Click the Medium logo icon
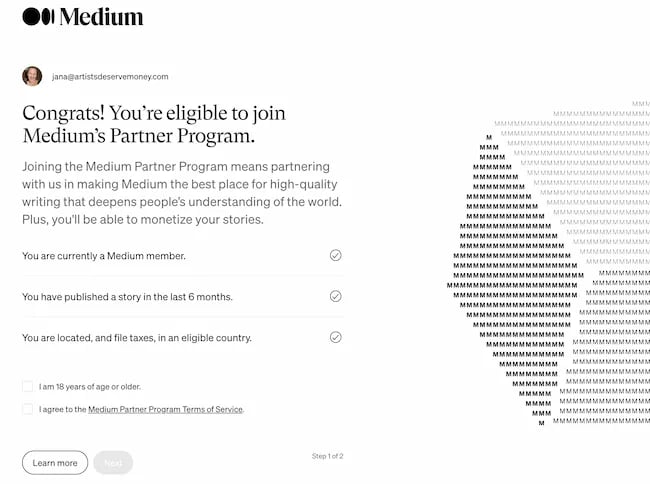Image resolution: width=650 pixels, height=484 pixels. 39,16
